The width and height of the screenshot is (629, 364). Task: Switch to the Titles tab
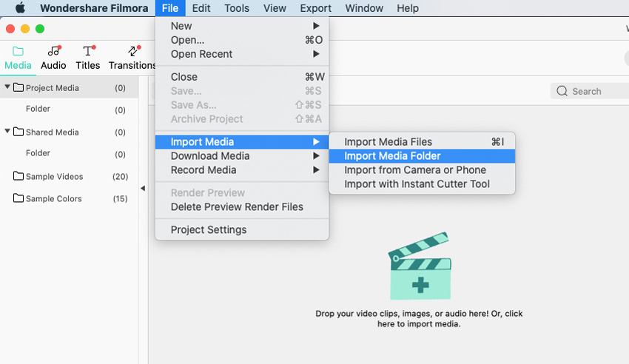[88, 58]
